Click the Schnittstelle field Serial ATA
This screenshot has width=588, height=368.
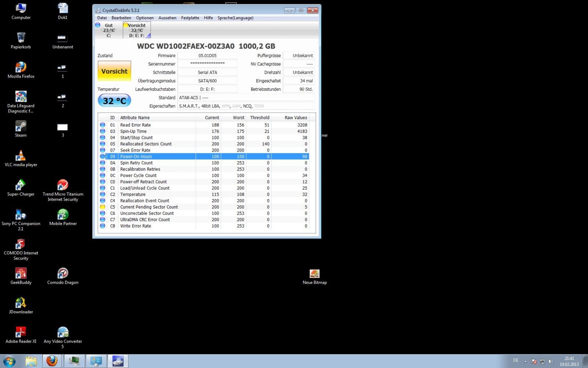click(207, 72)
